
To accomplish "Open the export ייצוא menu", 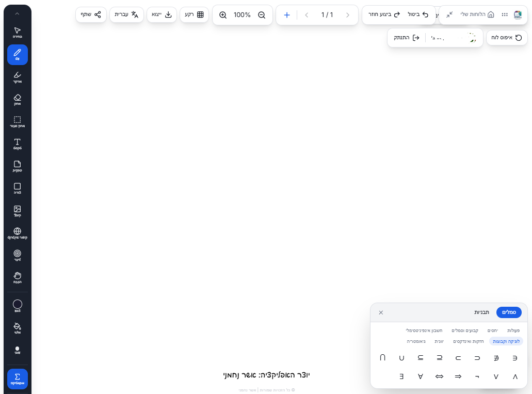I will tap(162, 14).
